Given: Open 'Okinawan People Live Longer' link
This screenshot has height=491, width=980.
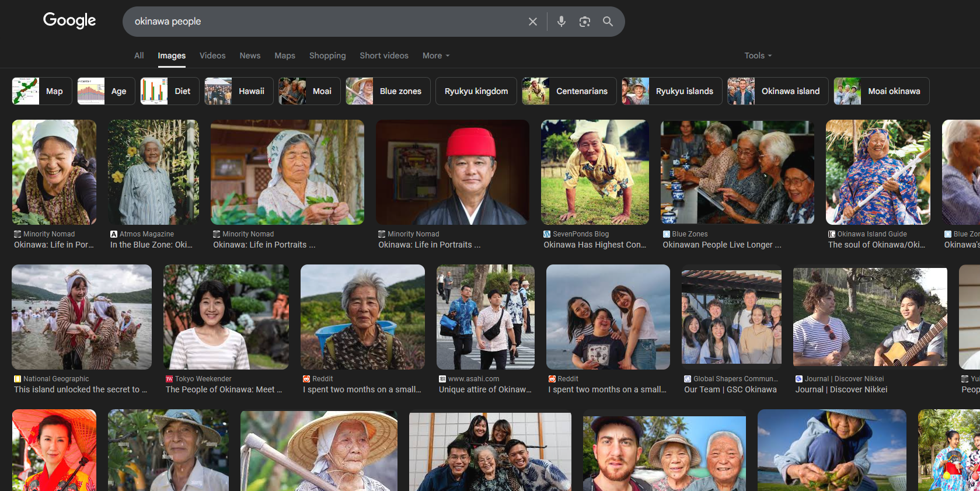Looking at the screenshot, I should 722,245.
